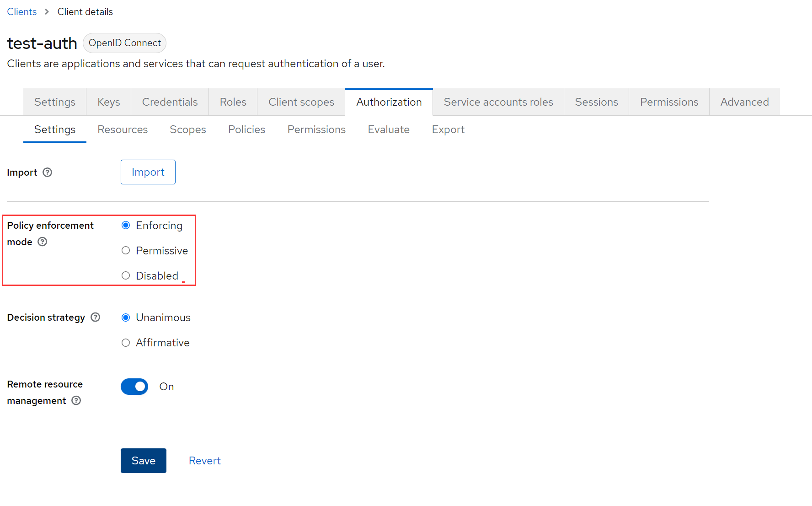Select the Affirmative decision strategy

(x=126, y=343)
